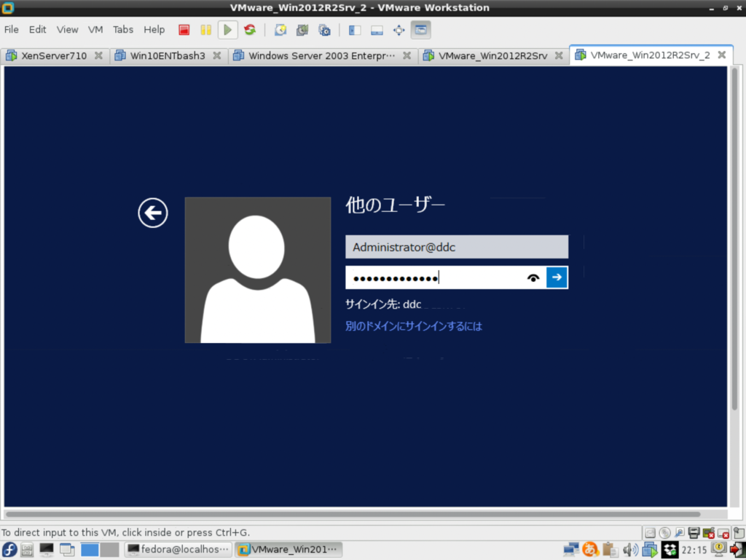Click the 別のドメインにサインインするには link
Screen dimensions: 746x560
click(x=414, y=326)
